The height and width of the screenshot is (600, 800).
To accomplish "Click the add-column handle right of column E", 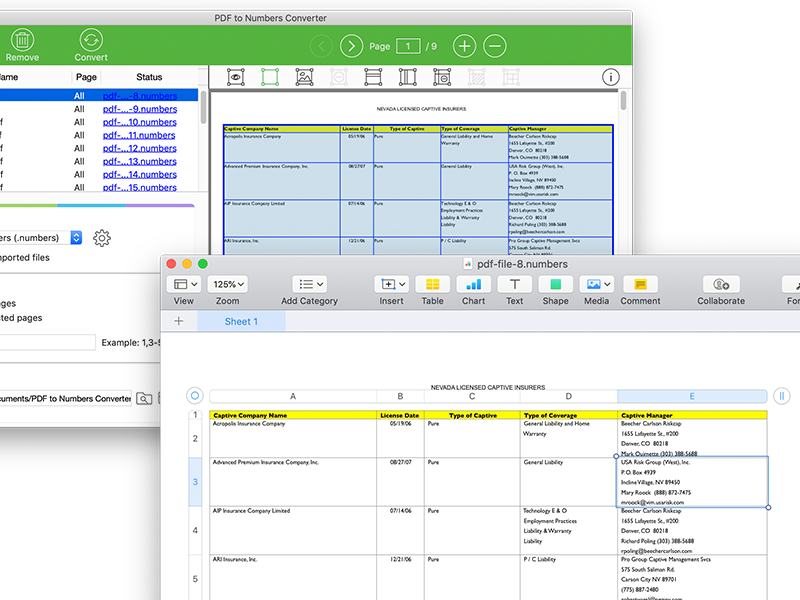I will (781, 395).
